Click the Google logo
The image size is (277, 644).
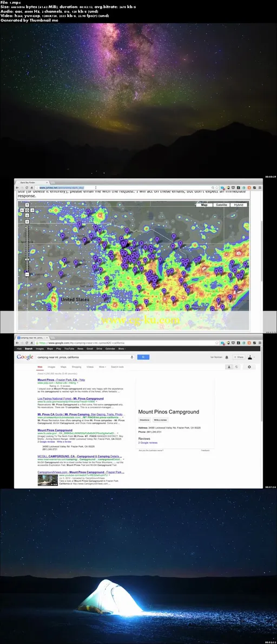tap(25, 357)
